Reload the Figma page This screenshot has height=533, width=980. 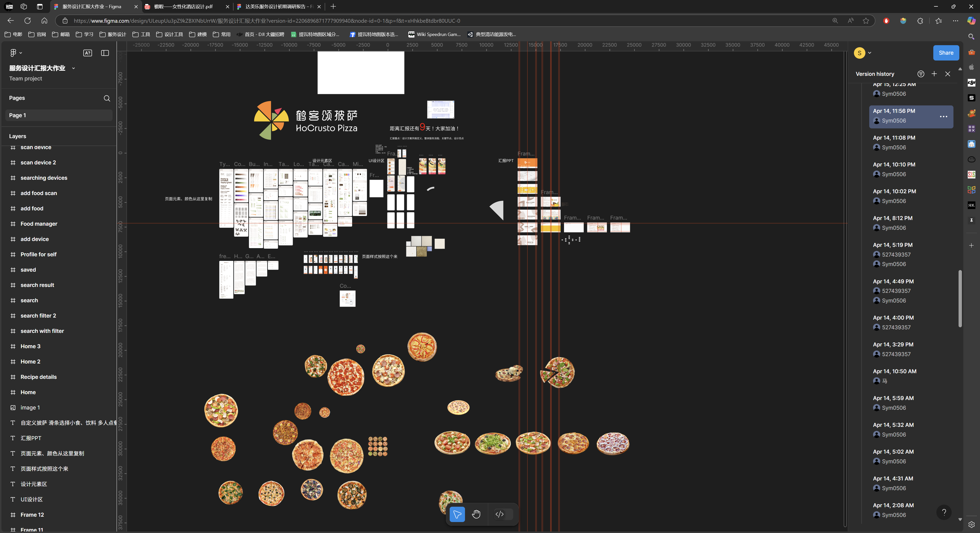27,20
